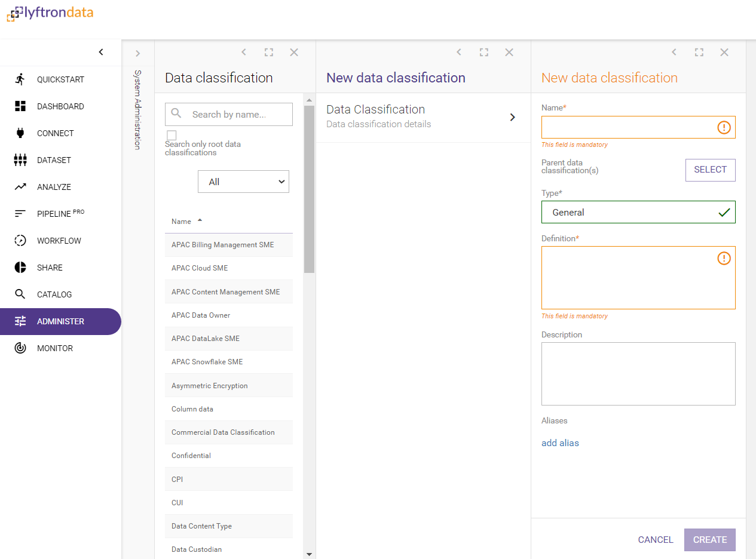Select APAC DataLake SME row
Viewport: 756px width, 559px height.
pyautogui.click(x=229, y=339)
